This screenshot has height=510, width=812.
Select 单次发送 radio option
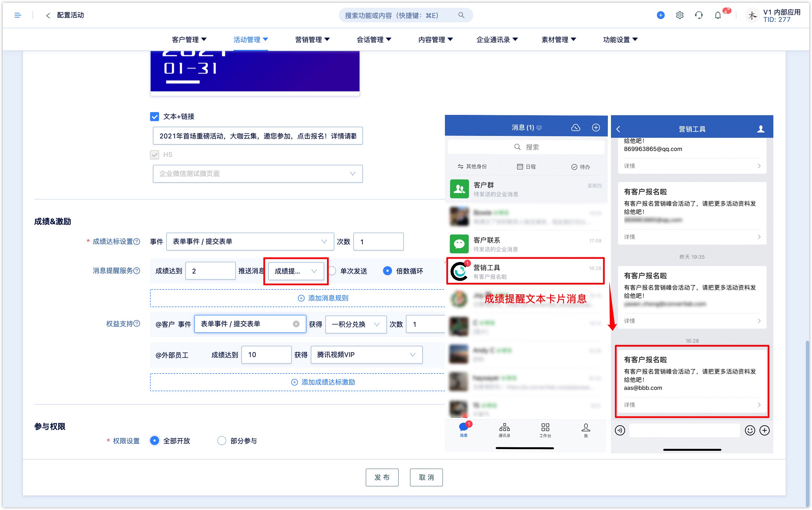point(332,271)
